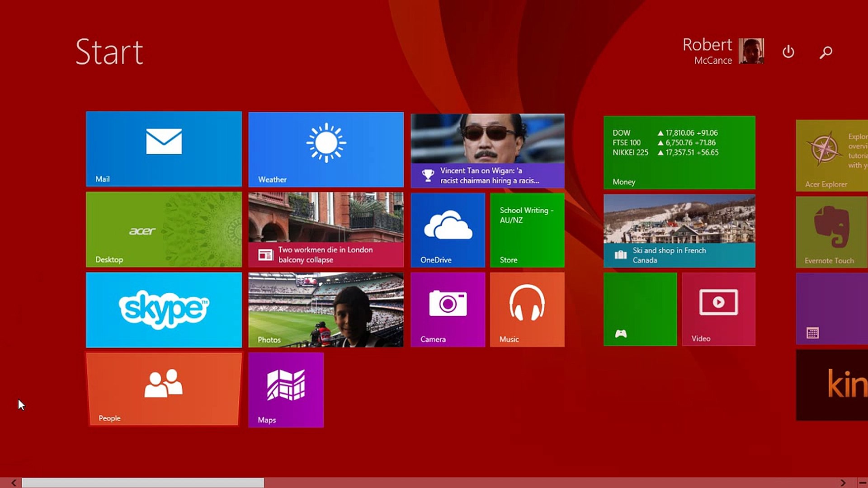Launch Skype from its tile

[164, 310]
